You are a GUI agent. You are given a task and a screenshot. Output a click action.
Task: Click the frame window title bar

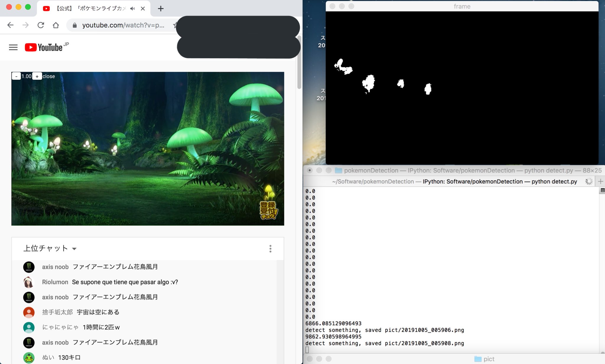click(462, 6)
